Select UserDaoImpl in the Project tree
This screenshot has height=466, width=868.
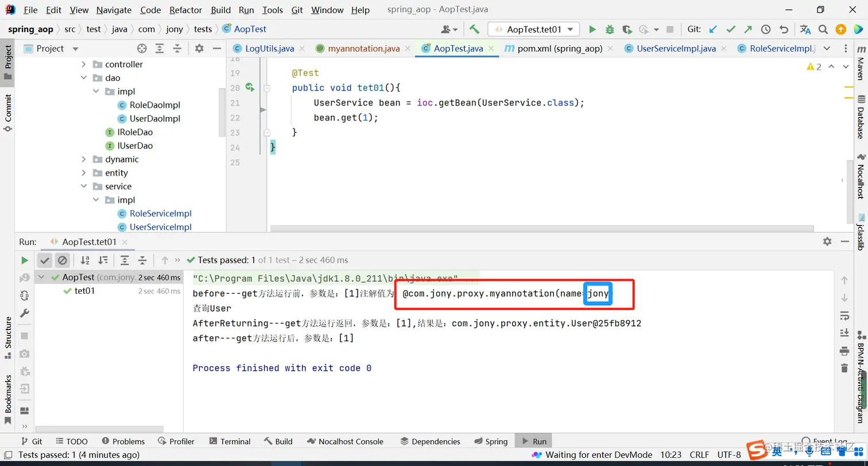tap(155, 119)
